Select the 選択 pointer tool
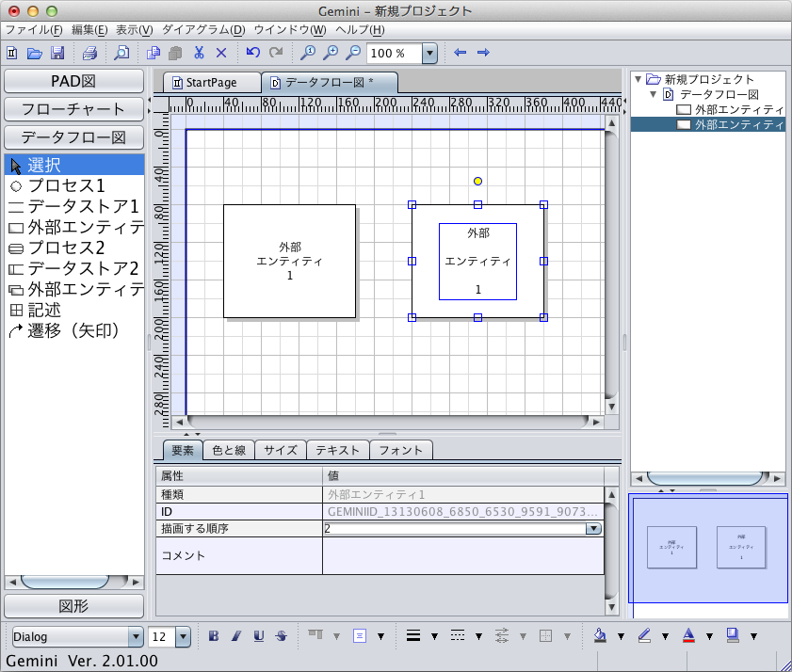The width and height of the screenshot is (792, 672). (x=74, y=165)
